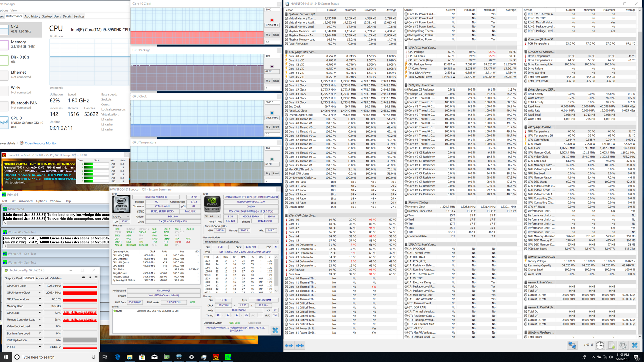Open Memory Used dropdown in GPU-Z

[x=40, y=306]
